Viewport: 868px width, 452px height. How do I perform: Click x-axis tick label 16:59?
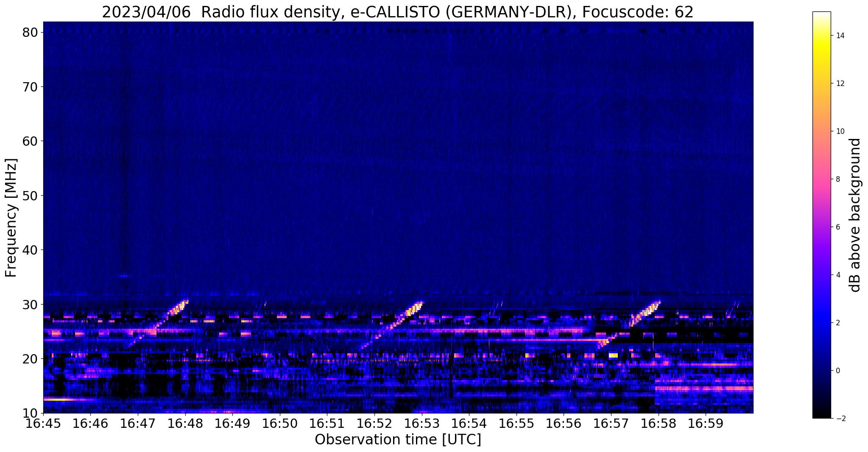tap(706, 424)
